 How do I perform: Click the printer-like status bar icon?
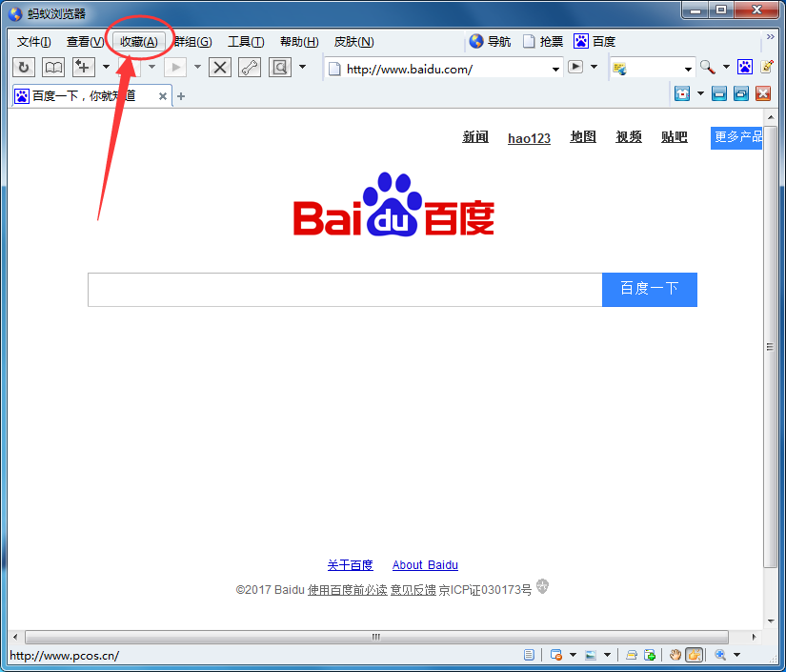click(x=632, y=655)
